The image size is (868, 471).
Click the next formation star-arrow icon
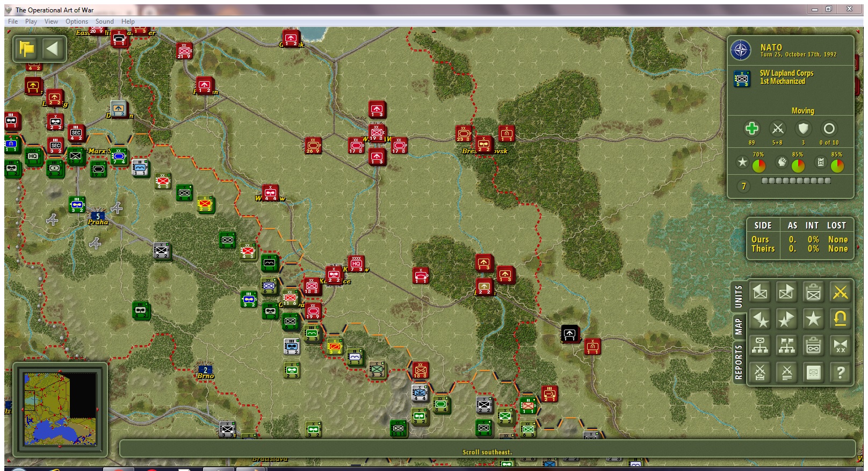click(786, 319)
